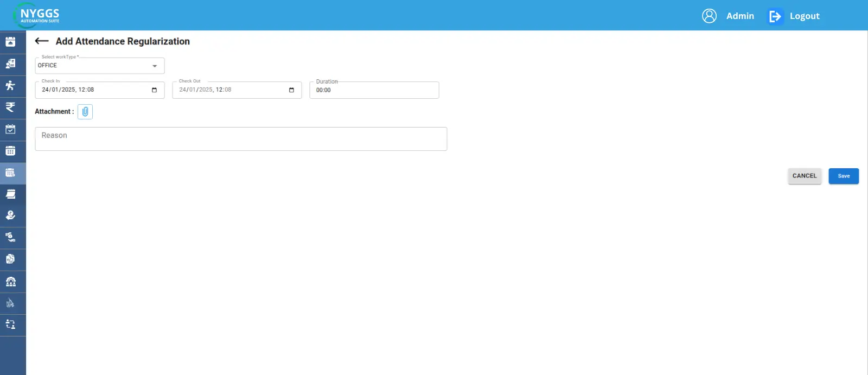
Task: Select the highlighted calendar-clock sidebar icon
Action: (10, 173)
